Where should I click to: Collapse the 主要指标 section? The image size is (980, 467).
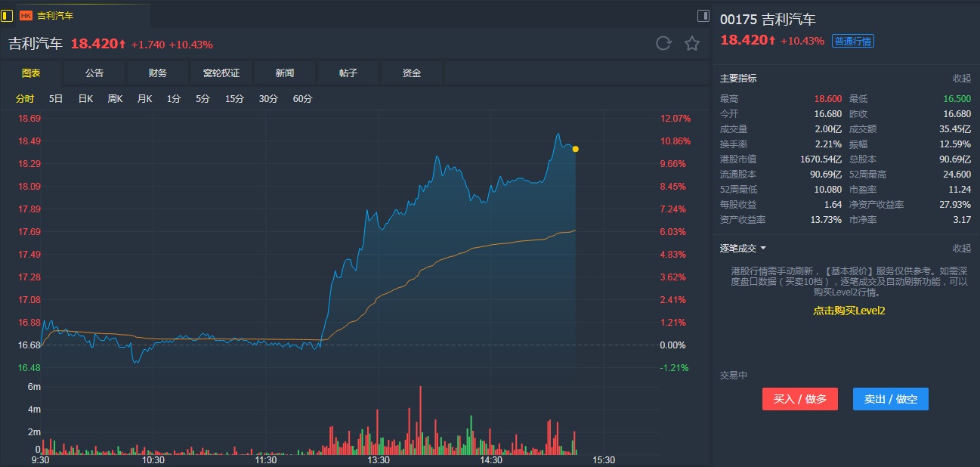(x=961, y=79)
